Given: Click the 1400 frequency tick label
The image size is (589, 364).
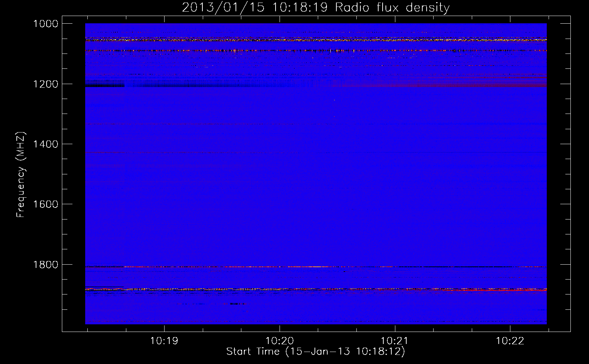Looking at the screenshot, I should tap(46, 144).
